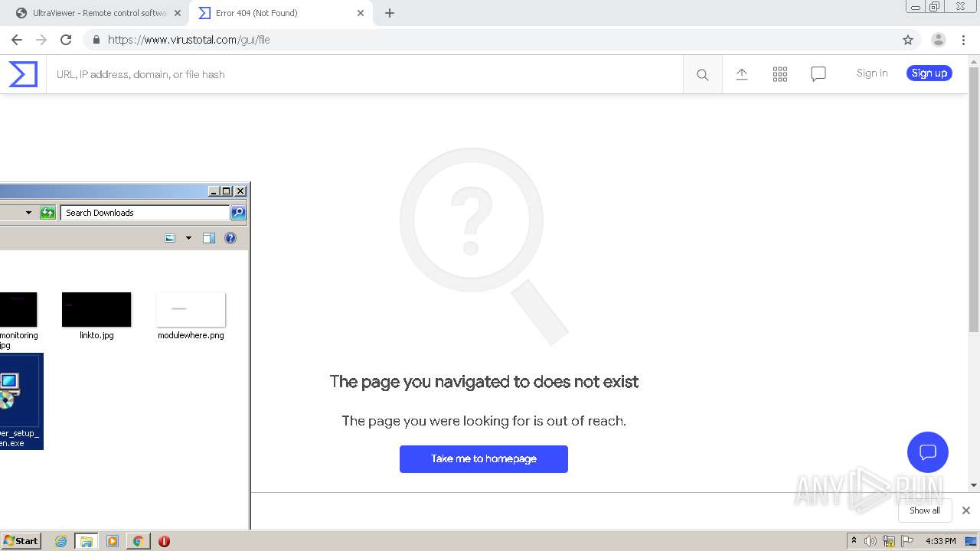Click the Explorer search magnifier button
Image resolution: width=980 pixels, height=551 pixels.
coord(238,213)
